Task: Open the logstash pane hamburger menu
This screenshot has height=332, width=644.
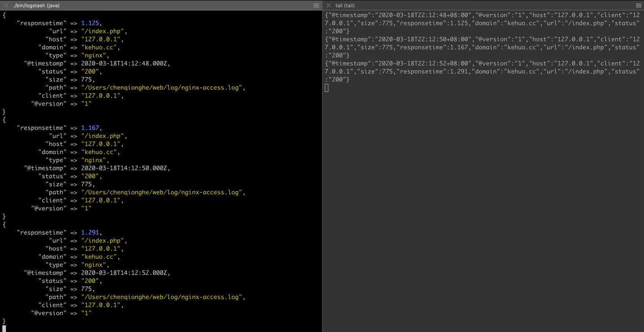Action: [x=316, y=5]
